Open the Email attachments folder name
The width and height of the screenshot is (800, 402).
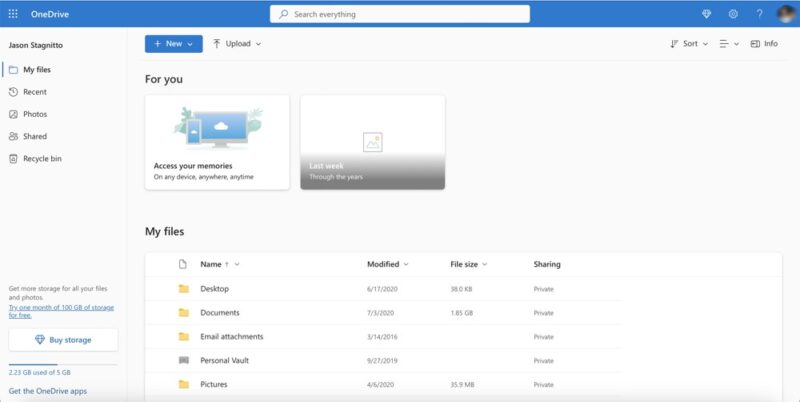tap(232, 337)
